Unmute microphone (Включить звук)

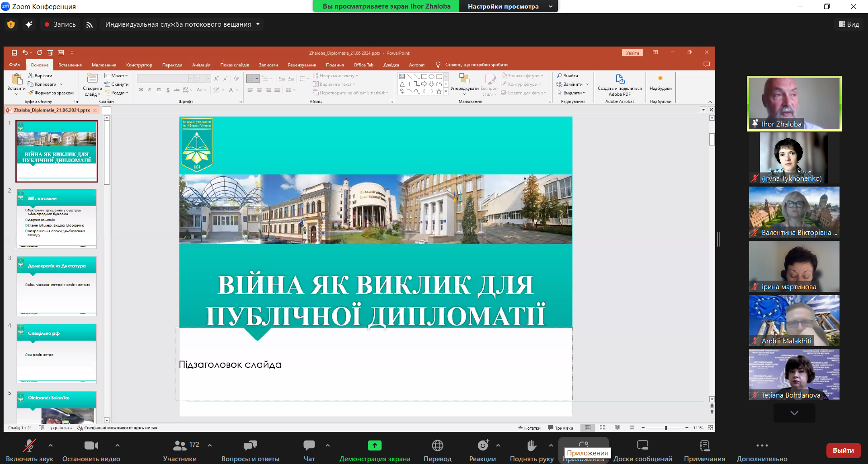[x=29, y=450]
